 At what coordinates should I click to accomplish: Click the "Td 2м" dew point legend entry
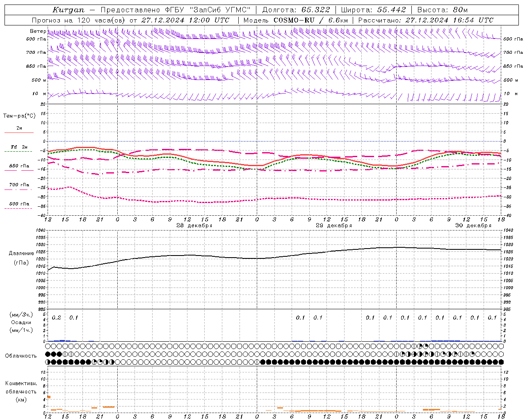[x=19, y=147]
